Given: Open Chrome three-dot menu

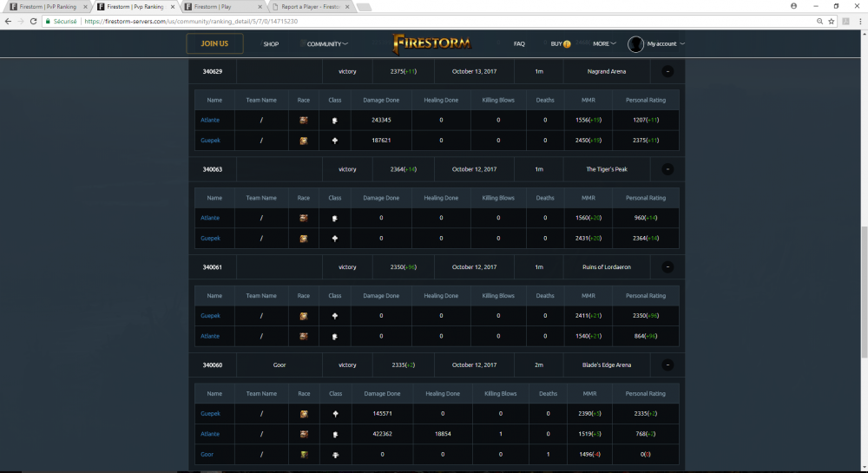Looking at the screenshot, I should point(860,21).
